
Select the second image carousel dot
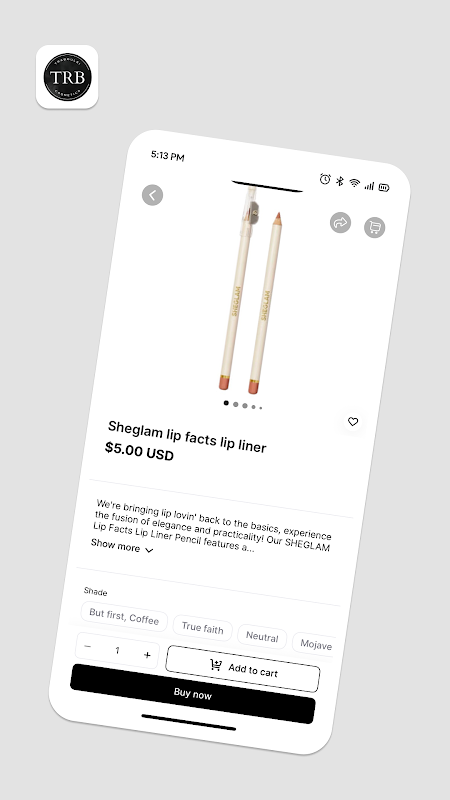236,404
